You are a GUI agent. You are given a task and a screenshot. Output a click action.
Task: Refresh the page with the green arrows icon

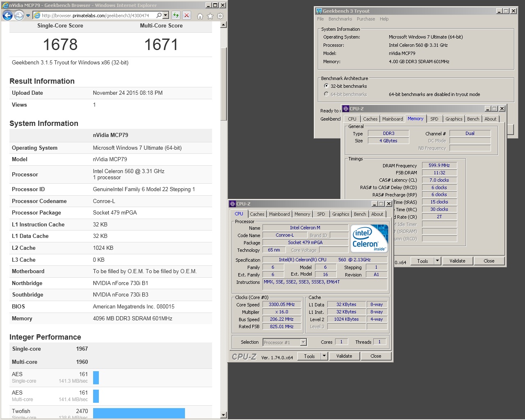(x=176, y=16)
